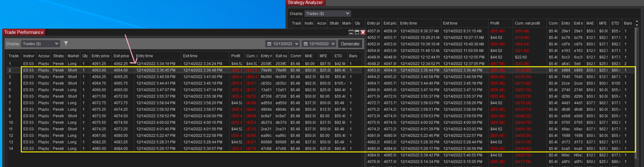Sort by Bars column in Strategy Analyzer
This screenshot has width=644, height=167.
click(x=628, y=23)
